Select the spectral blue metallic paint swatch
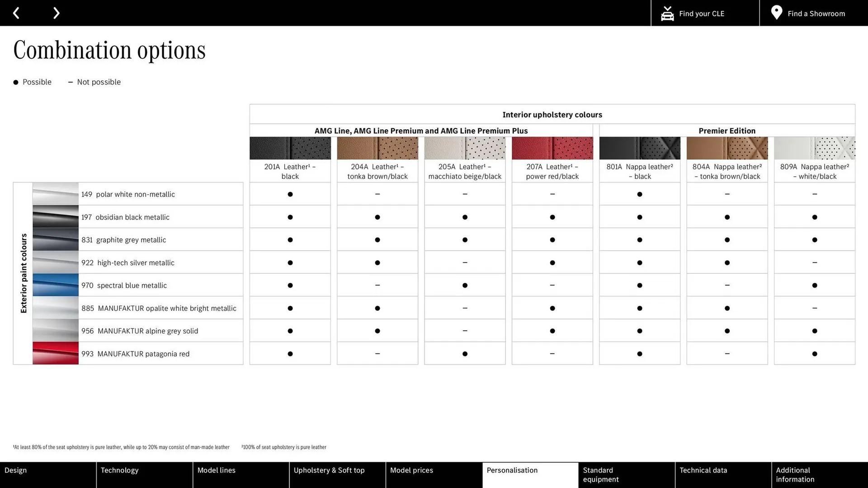868x488 pixels. tap(55, 285)
